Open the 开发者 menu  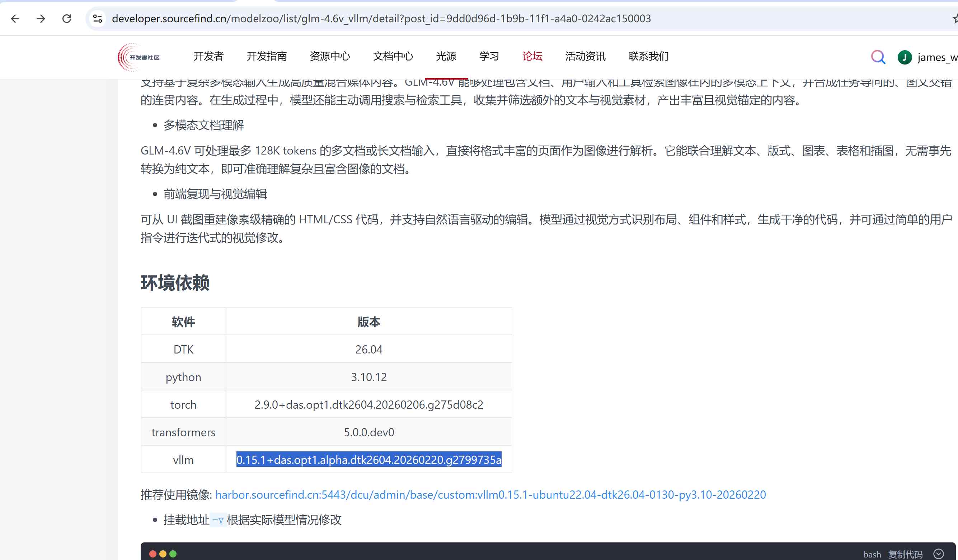(x=208, y=56)
